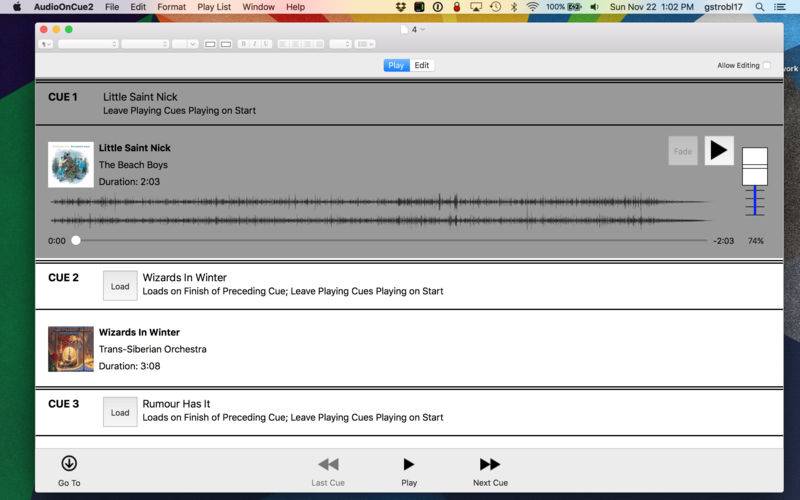Image resolution: width=800 pixels, height=500 pixels.
Task: Click the Little Saint Nick playback position knob
Action: coord(76,240)
